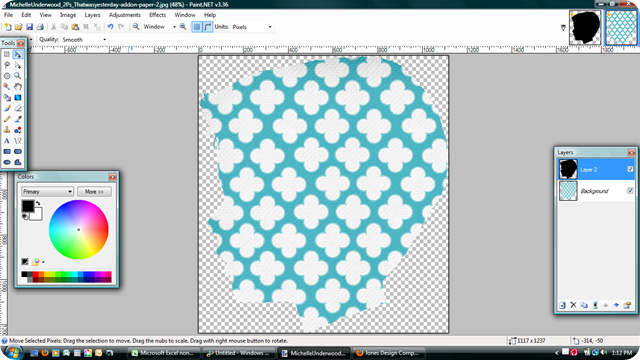
Task: Open the Layers menu
Action: (92, 15)
